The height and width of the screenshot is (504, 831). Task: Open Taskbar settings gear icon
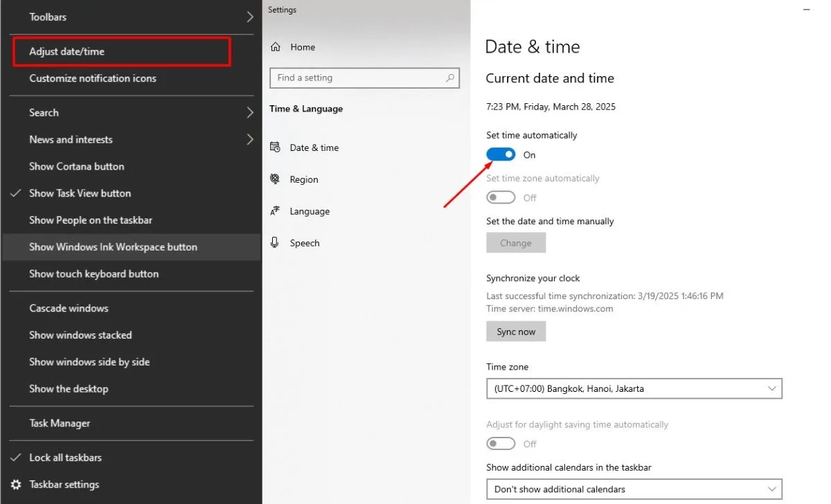pos(15,485)
